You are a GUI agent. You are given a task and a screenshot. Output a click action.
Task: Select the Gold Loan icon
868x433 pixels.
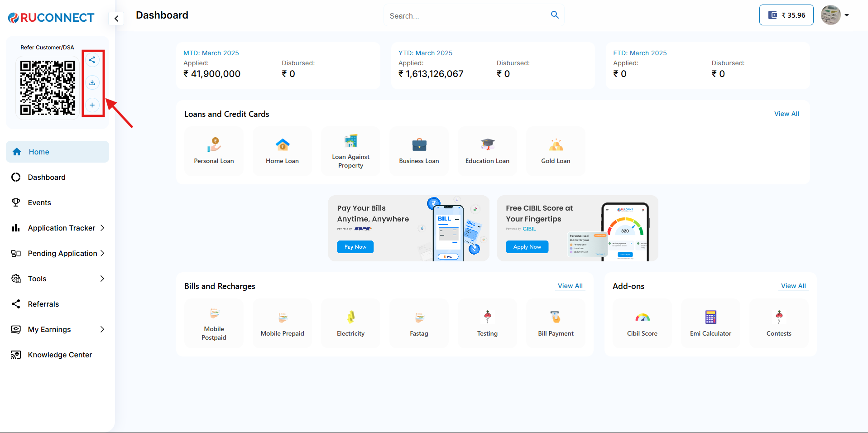(x=556, y=151)
